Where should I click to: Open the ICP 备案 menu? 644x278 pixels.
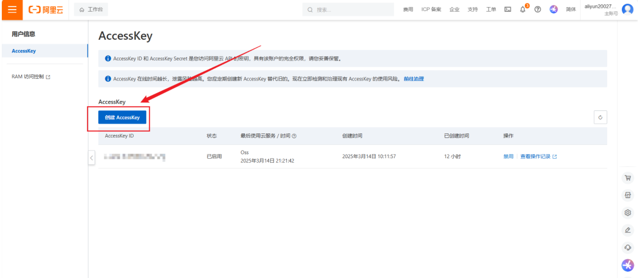pyautogui.click(x=431, y=9)
